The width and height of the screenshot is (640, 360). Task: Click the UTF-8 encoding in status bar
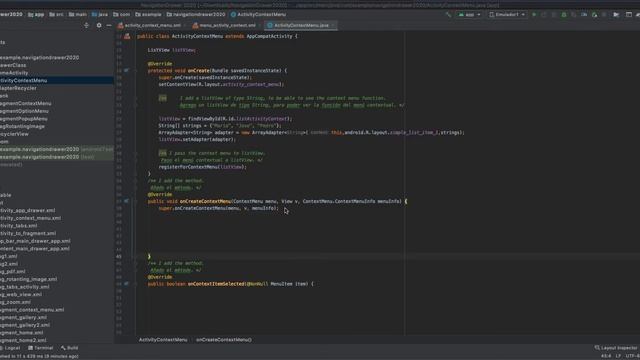[x=632, y=356]
